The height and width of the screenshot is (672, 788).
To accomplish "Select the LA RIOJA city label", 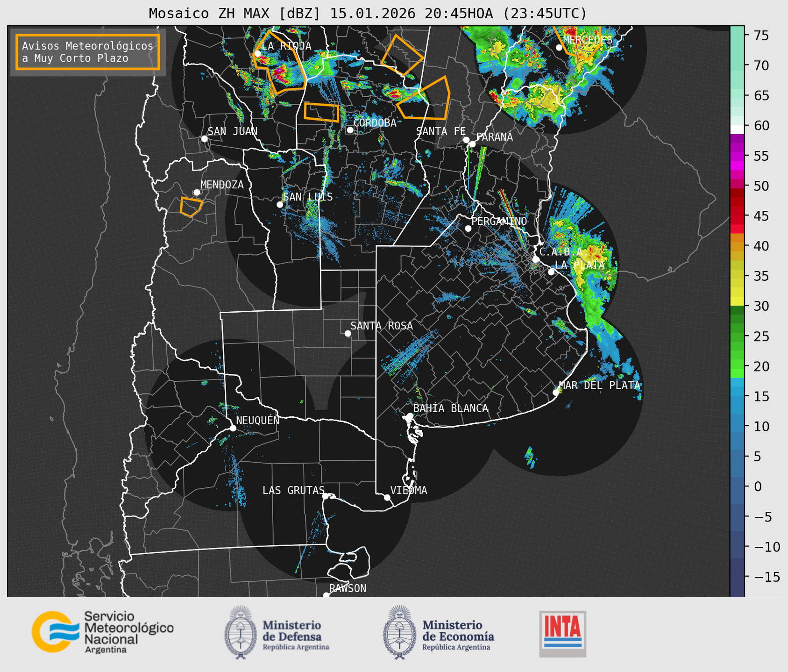I will point(286,46).
